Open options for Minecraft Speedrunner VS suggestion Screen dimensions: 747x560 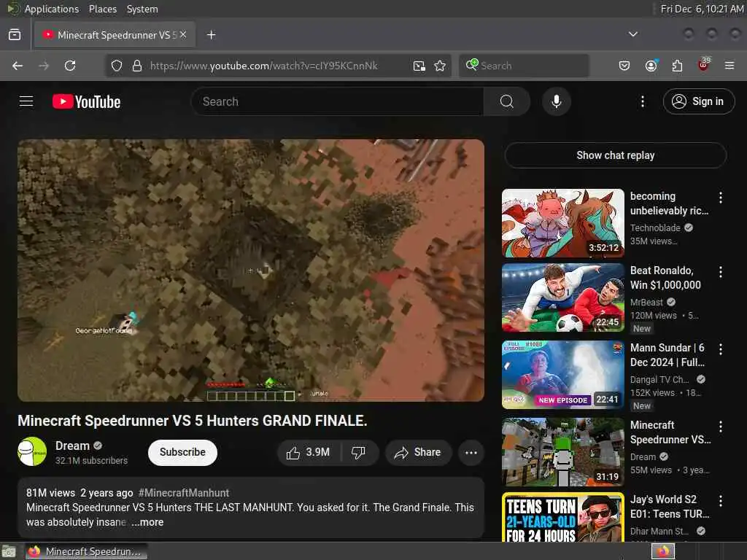pos(720,426)
